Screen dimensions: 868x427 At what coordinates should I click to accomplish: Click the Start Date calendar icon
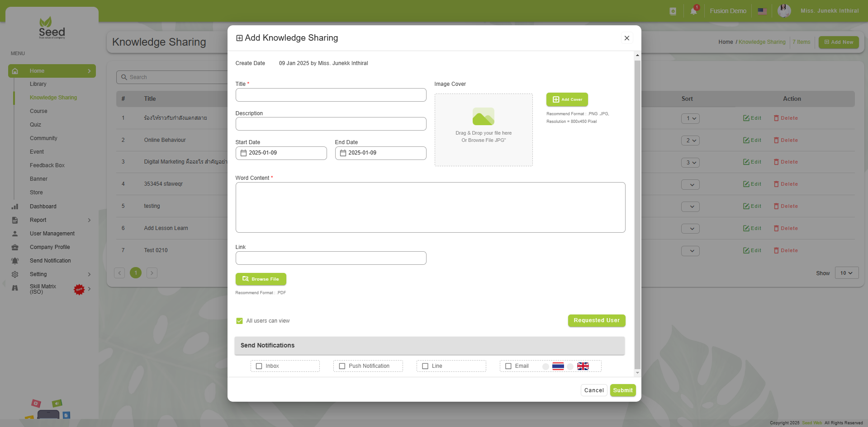[243, 153]
